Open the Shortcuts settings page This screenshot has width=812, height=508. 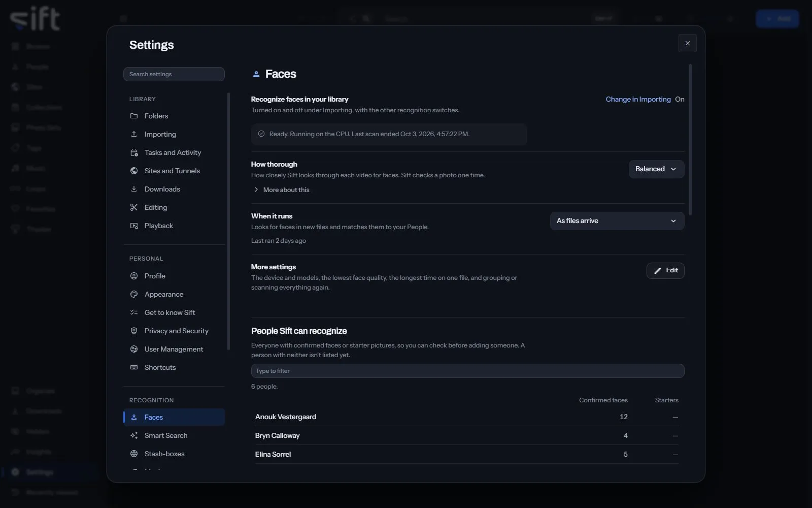pos(174,367)
